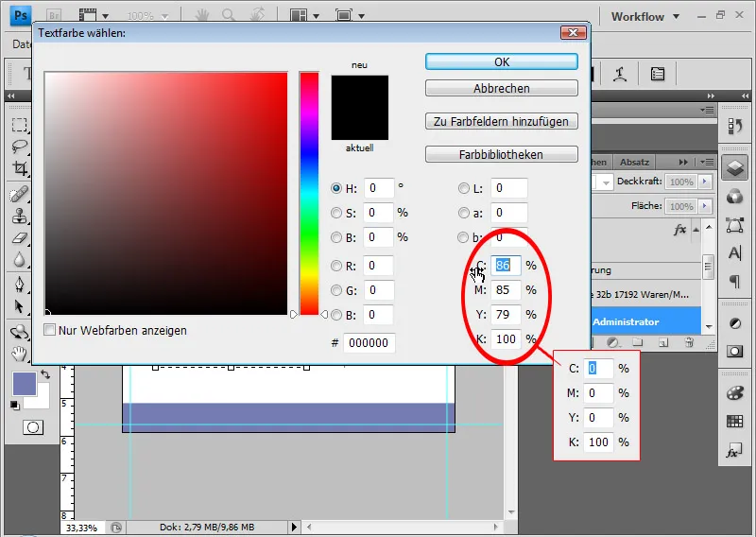Expand the hidden panel tabs double arrow
This screenshot has width=756, height=537.
(x=683, y=162)
